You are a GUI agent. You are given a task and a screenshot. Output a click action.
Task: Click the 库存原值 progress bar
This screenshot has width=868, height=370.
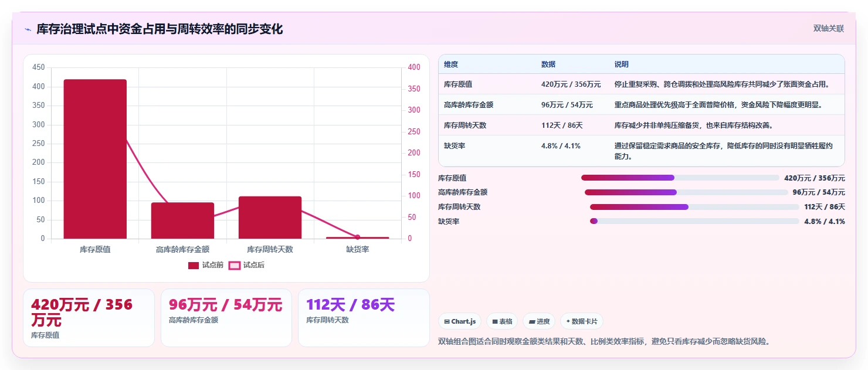tap(680, 178)
